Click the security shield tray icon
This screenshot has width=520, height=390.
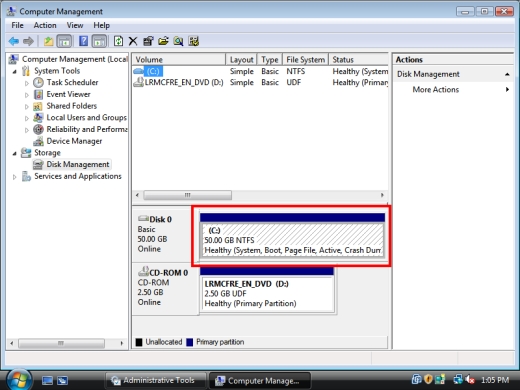(x=428, y=380)
